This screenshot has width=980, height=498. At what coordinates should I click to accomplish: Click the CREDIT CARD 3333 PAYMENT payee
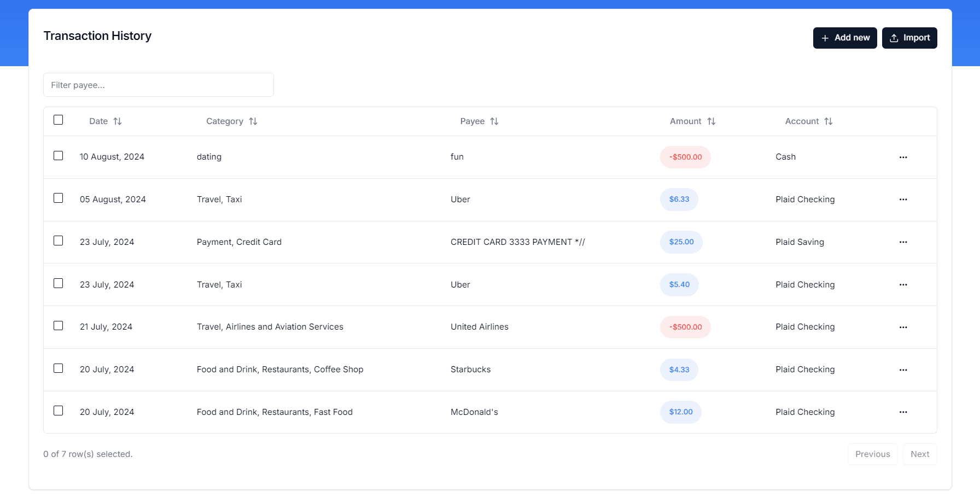(x=517, y=242)
